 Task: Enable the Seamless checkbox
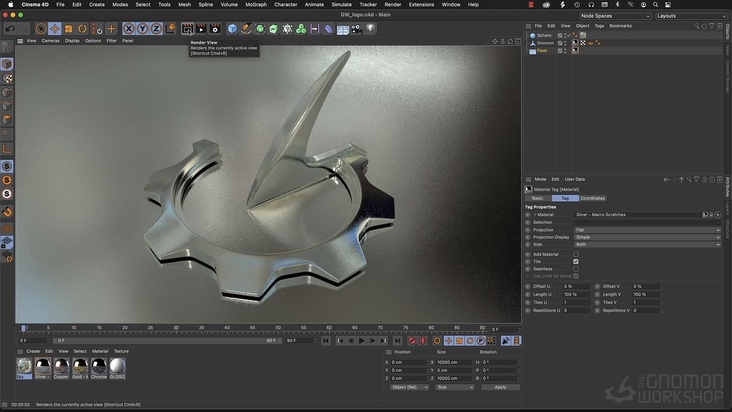pyautogui.click(x=576, y=268)
